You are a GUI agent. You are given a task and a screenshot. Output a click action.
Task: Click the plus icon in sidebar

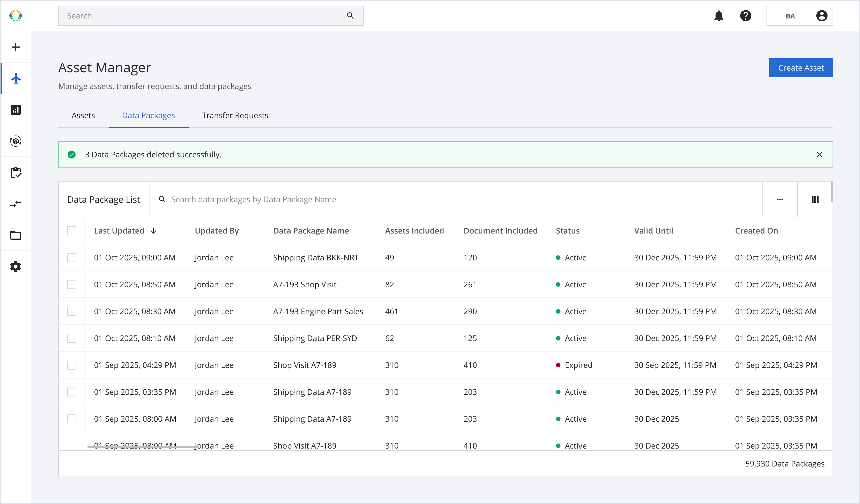click(16, 47)
